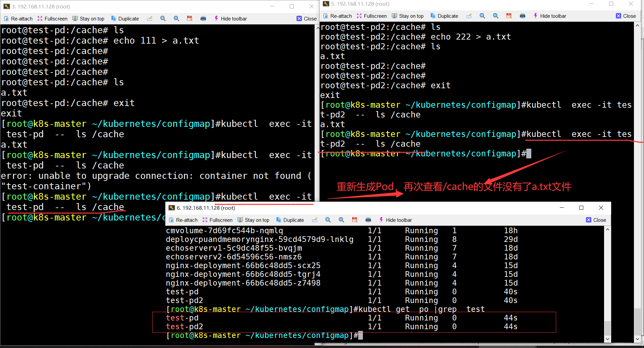The width and height of the screenshot is (644, 348).
Task: Click Re-attach in window 5 toolbar
Action: [x=337, y=16]
